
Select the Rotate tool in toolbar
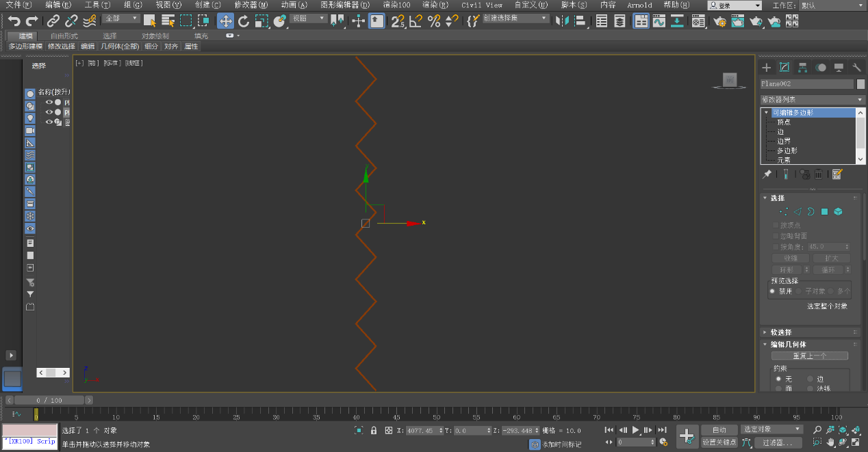[x=244, y=21]
